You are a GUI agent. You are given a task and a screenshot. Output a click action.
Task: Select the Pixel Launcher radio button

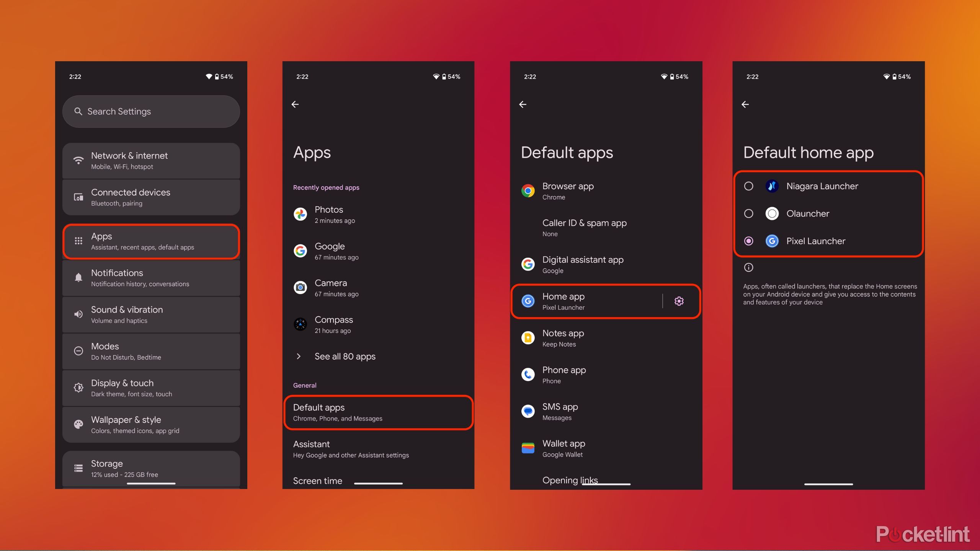[x=748, y=241]
